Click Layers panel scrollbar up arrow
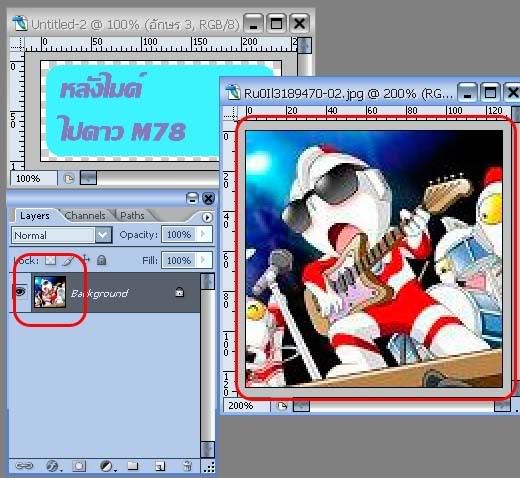Image resolution: width=520 pixels, height=478 pixels. (x=207, y=281)
